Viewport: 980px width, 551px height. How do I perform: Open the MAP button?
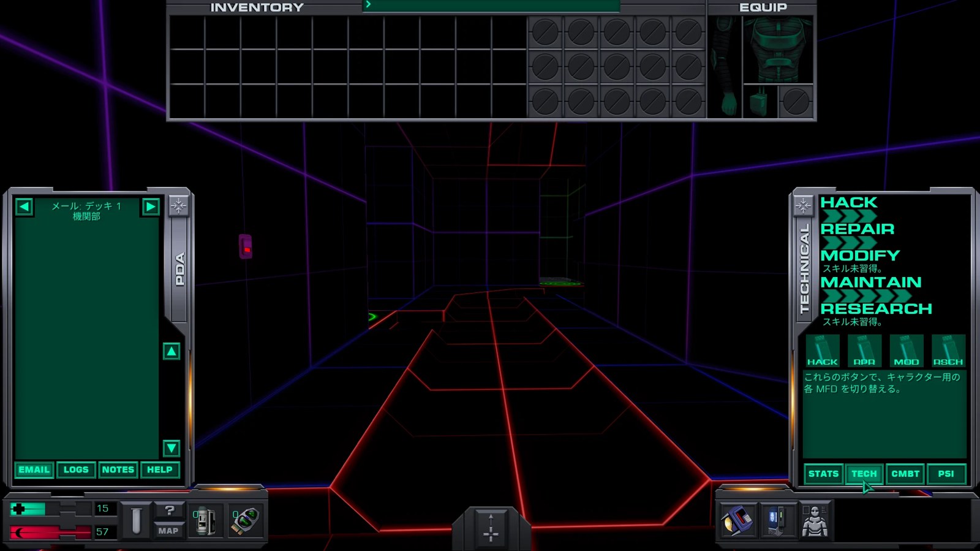point(168,530)
